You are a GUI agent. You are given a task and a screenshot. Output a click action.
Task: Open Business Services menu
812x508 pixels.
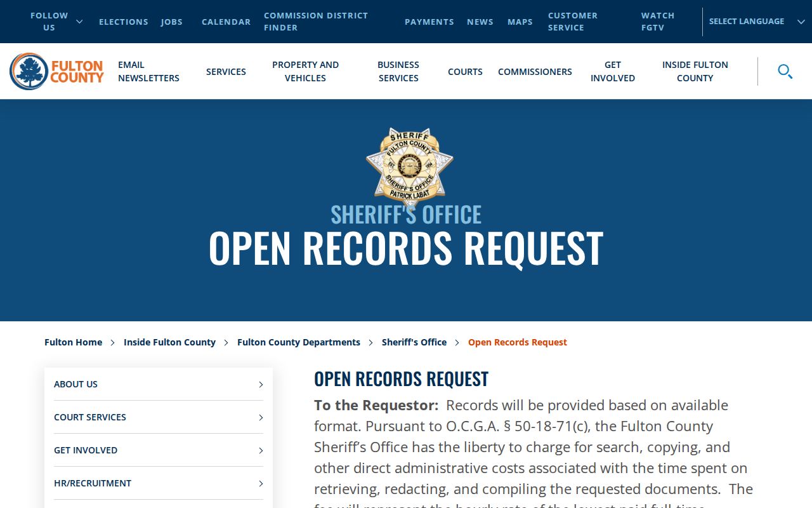pyautogui.click(x=398, y=71)
